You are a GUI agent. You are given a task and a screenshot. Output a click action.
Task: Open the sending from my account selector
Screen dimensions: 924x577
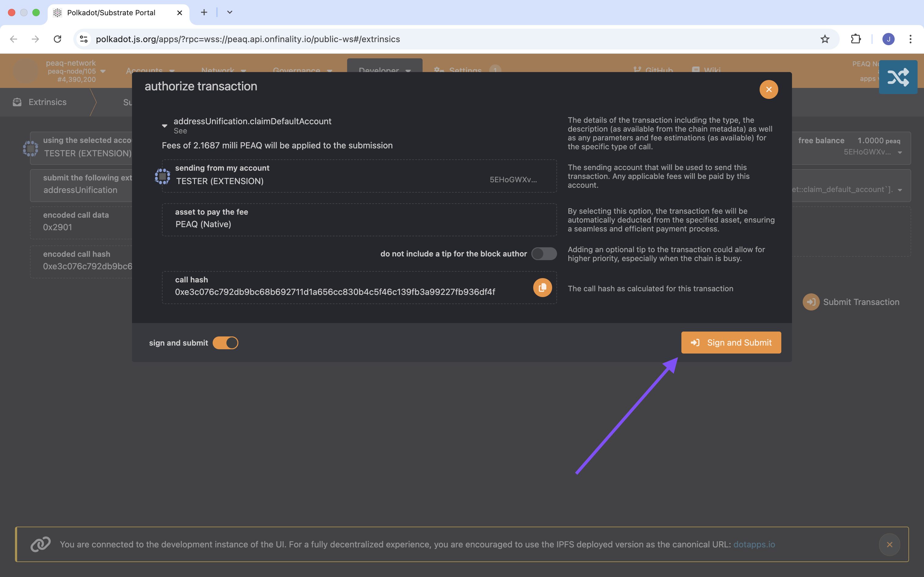click(x=359, y=176)
